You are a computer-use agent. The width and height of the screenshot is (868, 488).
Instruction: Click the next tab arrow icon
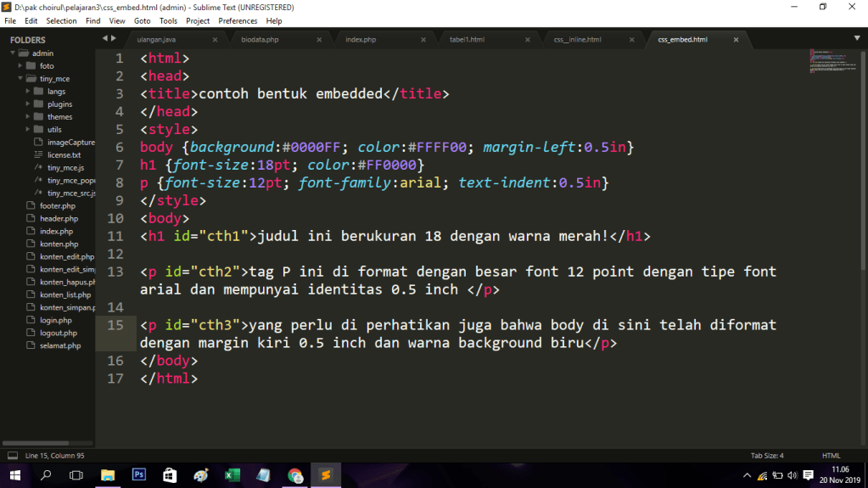point(114,38)
